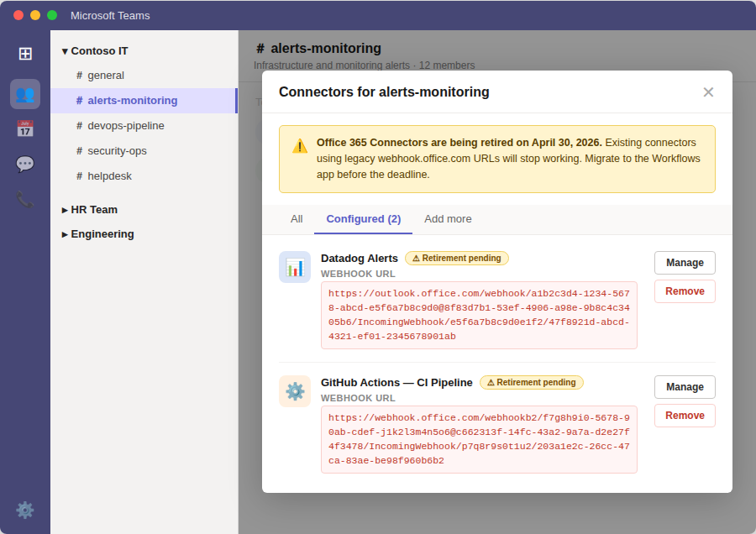The image size is (756, 534).
Task: Switch to the Add more tab
Action: click(x=448, y=219)
